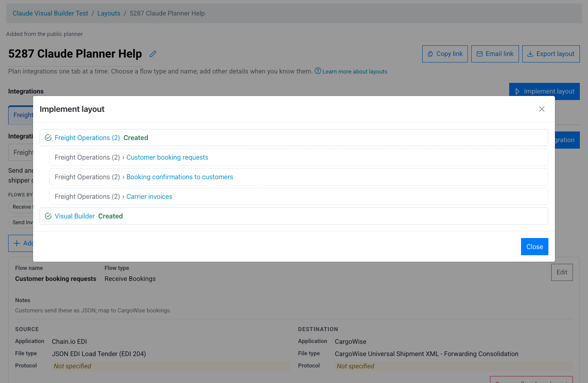
Task: Click 'Created' status next to Visual Builder
Action: [x=110, y=216]
